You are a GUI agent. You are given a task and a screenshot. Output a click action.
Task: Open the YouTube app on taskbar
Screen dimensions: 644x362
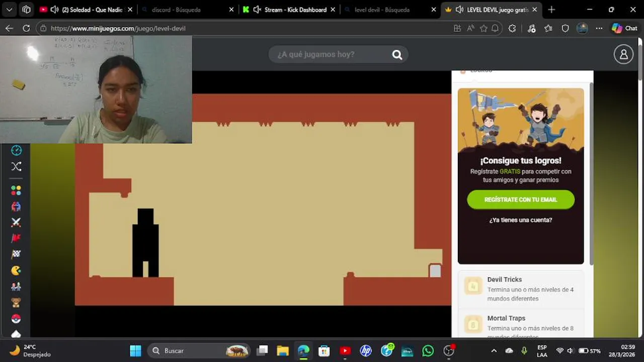pos(345,350)
